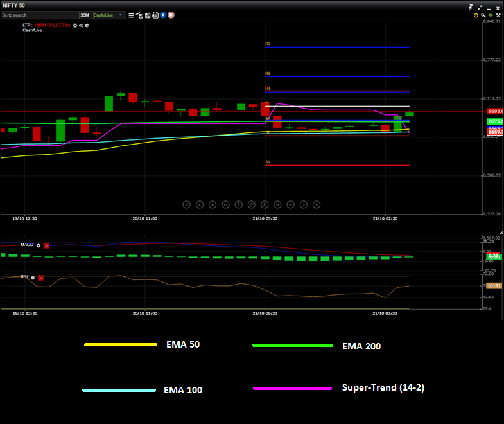Click the save chart template icon
The width and height of the screenshot is (504, 424).
[139, 15]
